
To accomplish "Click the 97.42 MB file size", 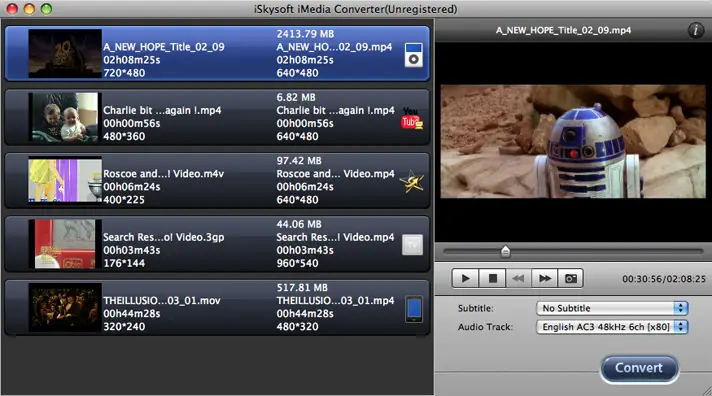I will (299, 161).
